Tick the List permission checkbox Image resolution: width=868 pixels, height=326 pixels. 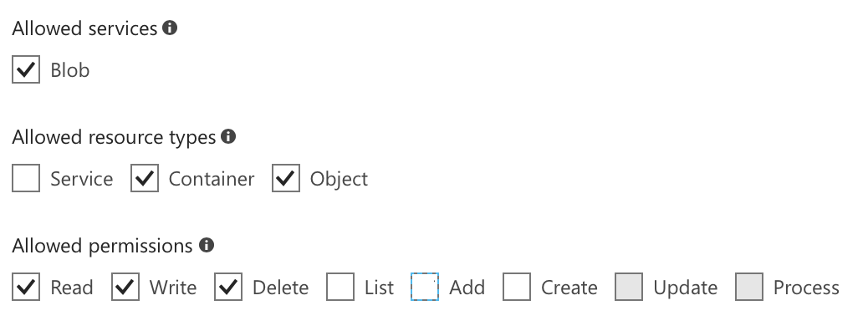coord(340,287)
